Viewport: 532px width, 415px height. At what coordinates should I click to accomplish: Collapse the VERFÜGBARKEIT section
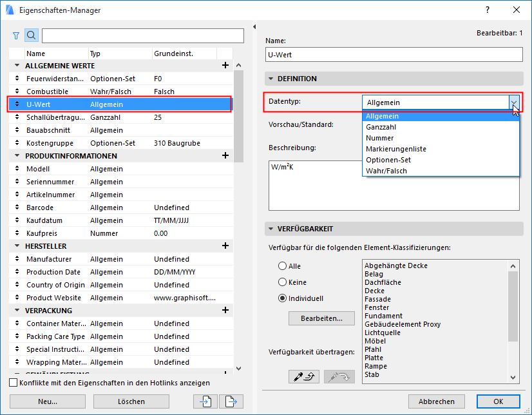[x=271, y=229]
